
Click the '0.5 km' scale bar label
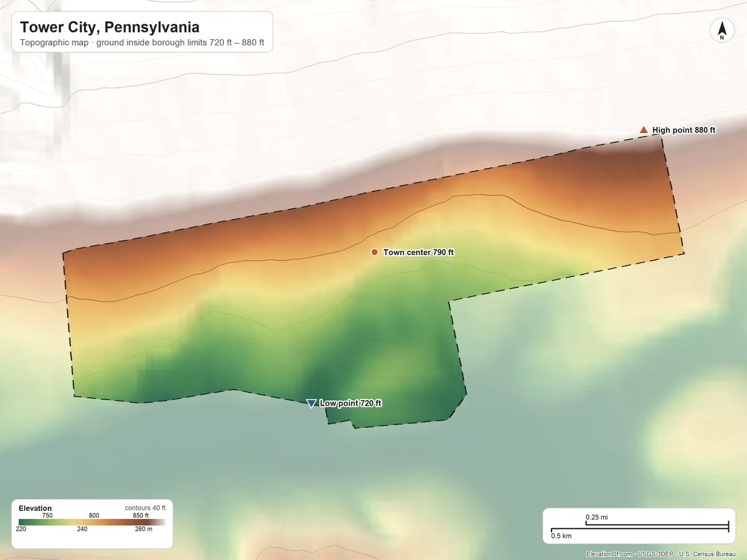(x=561, y=535)
